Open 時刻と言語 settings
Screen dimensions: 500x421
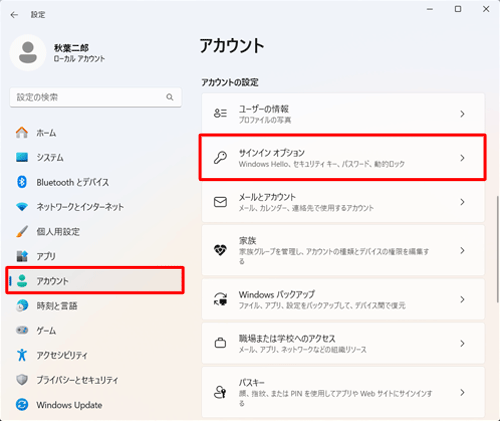pyautogui.click(x=95, y=306)
